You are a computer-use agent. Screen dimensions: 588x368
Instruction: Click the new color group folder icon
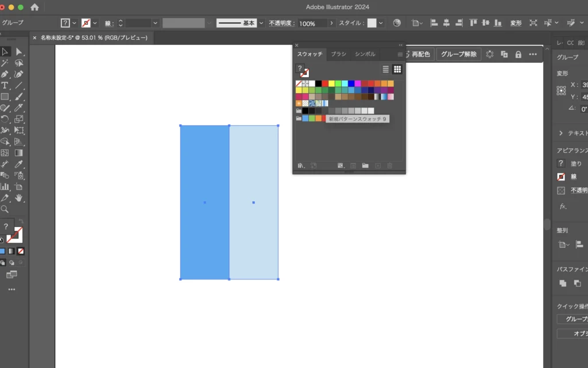pos(365,166)
